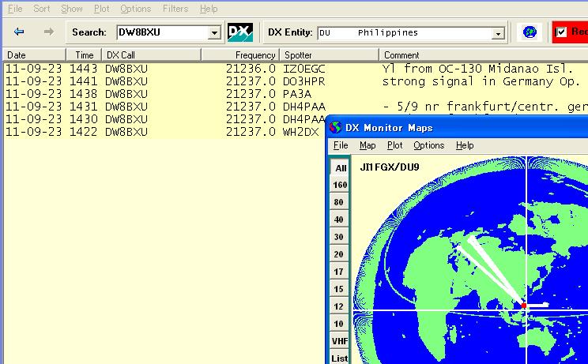The width and height of the screenshot is (588, 364).
Task: Select the spot row from WH2DX
Action: [x=164, y=132]
